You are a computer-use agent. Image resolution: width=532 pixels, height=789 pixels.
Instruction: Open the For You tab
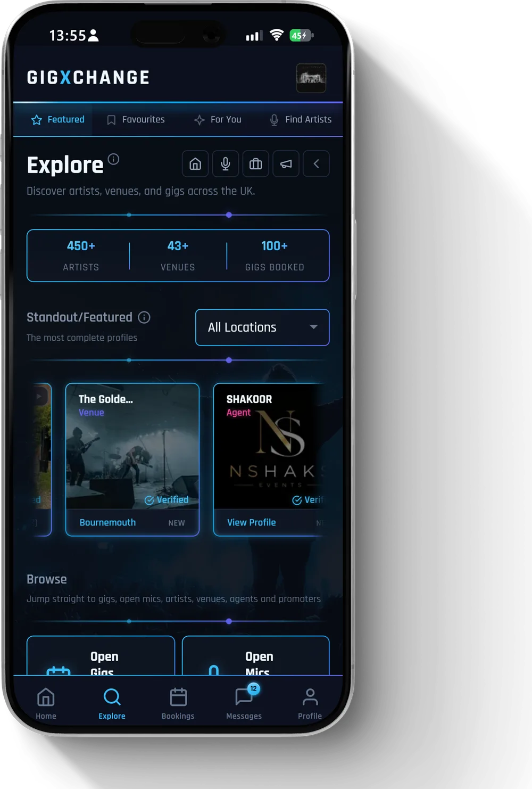(218, 120)
